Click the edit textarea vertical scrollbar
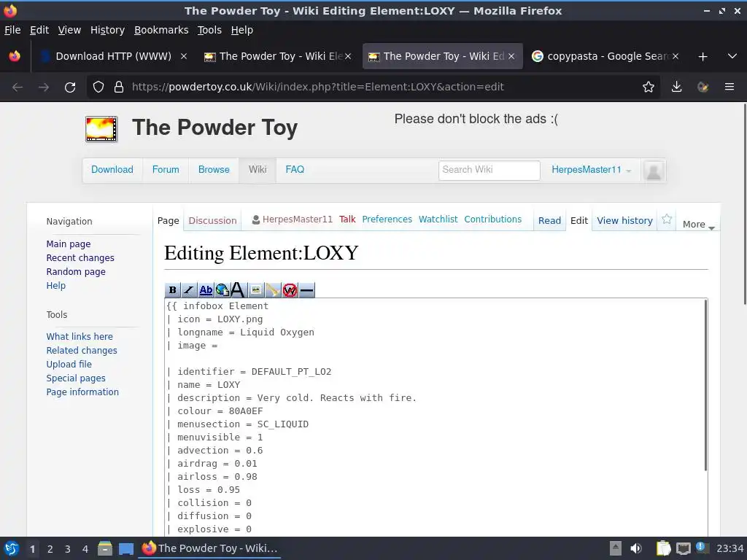This screenshot has height=560, width=747. 705,386
